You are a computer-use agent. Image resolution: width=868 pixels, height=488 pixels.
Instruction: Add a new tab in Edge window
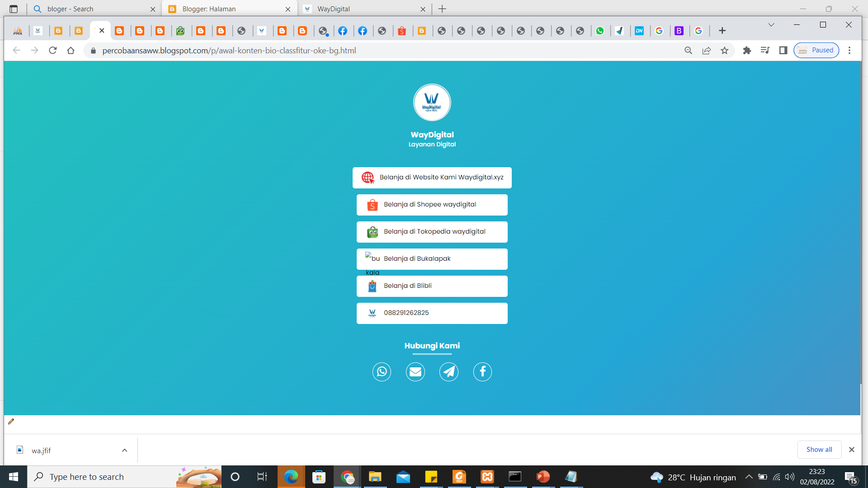click(442, 9)
